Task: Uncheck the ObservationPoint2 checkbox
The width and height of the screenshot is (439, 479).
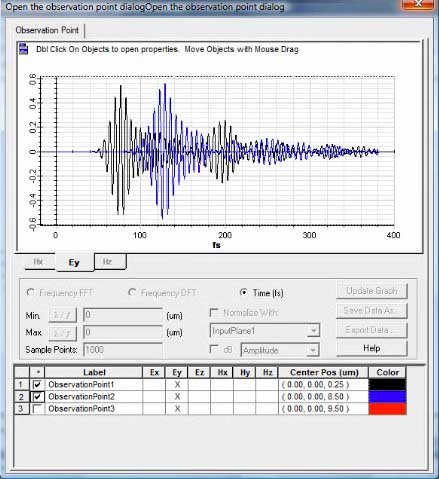Action: pos(37,397)
